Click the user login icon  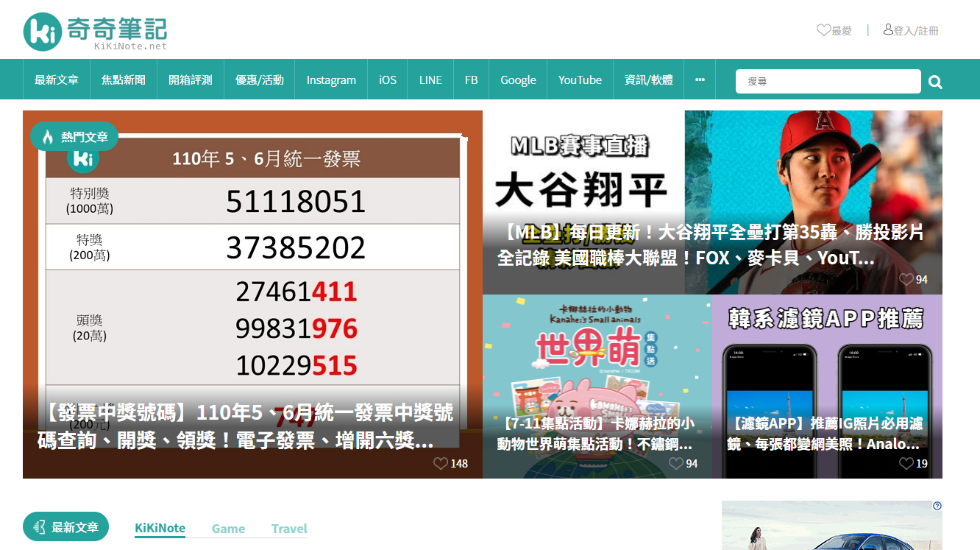pos(888,29)
